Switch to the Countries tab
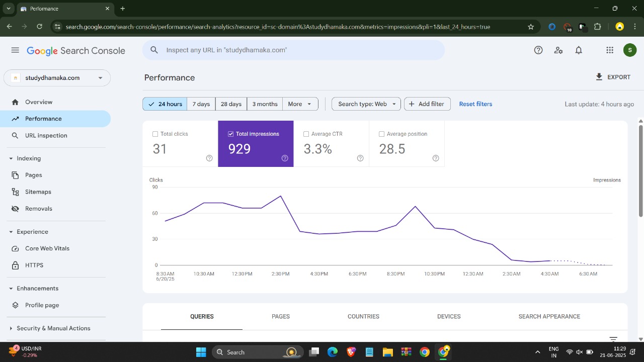Image resolution: width=644 pixels, height=362 pixels. [363, 317]
